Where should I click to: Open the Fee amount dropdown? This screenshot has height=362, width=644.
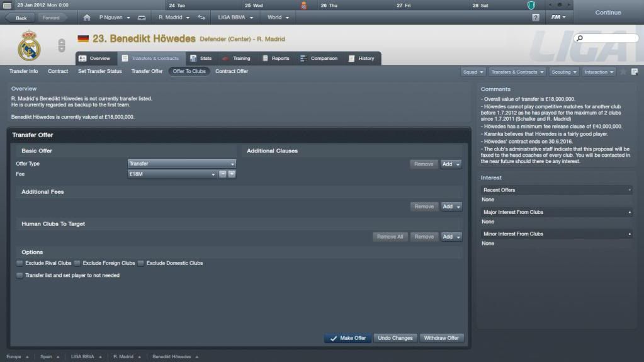[172, 174]
